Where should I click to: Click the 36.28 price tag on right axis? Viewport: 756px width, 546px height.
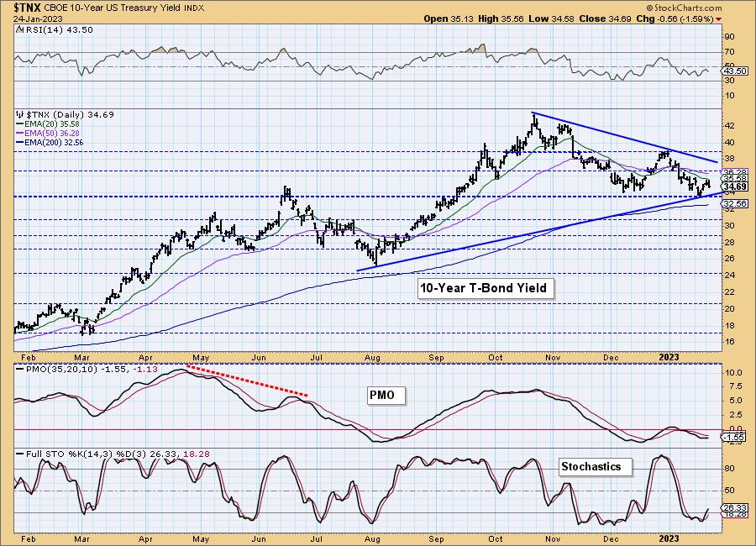pos(735,172)
